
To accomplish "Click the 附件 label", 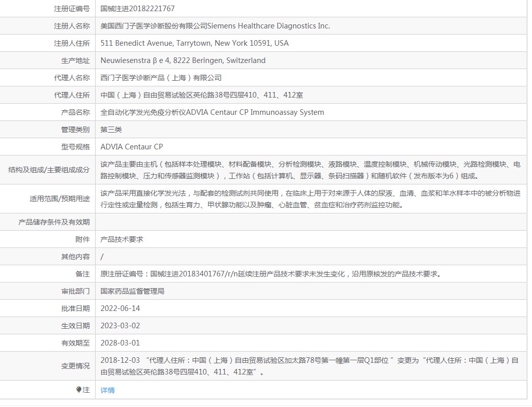I will click(x=82, y=240).
